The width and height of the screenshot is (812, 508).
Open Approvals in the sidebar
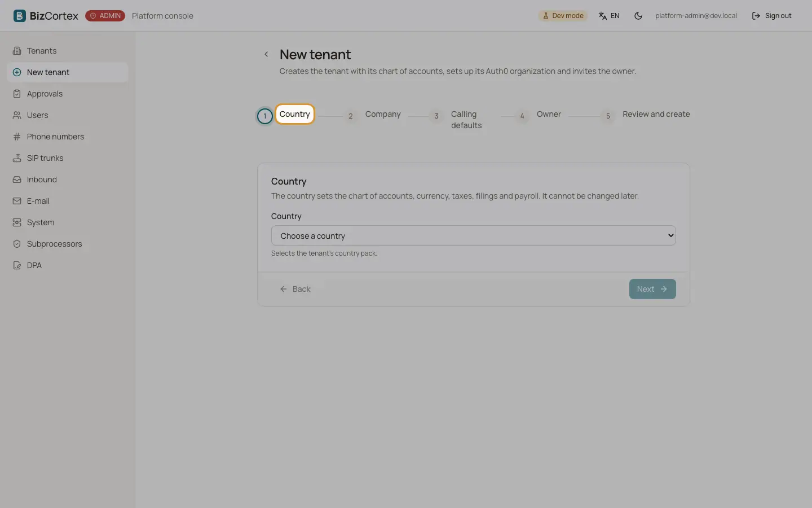coord(68,94)
